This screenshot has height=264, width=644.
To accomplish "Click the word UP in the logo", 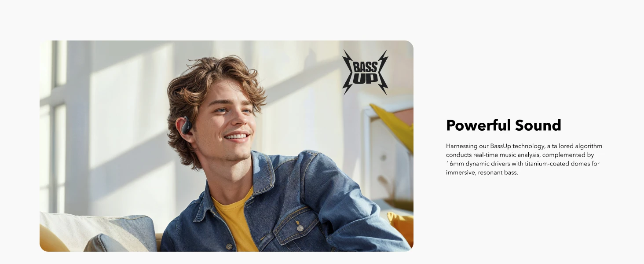I will [366, 79].
